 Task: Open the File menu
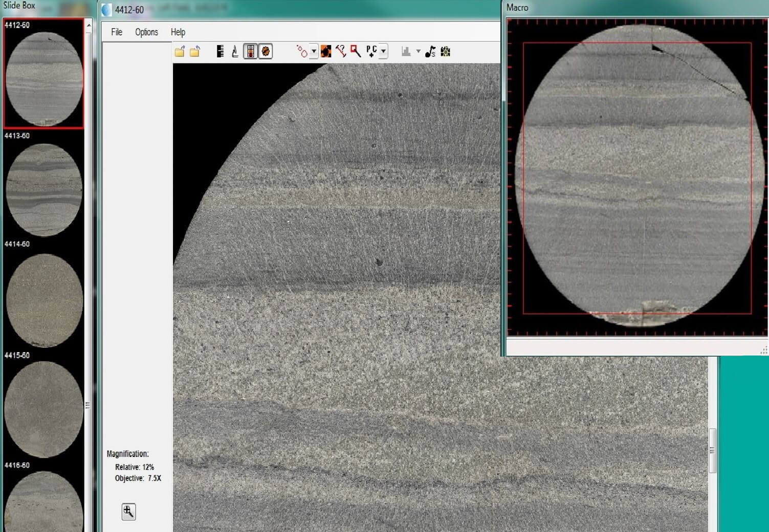point(117,32)
